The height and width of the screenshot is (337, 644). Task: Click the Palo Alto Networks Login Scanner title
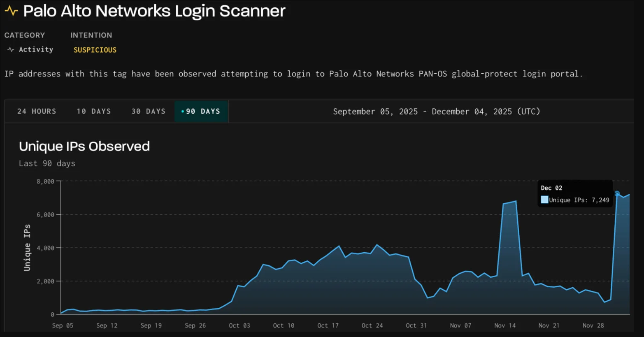coord(154,11)
